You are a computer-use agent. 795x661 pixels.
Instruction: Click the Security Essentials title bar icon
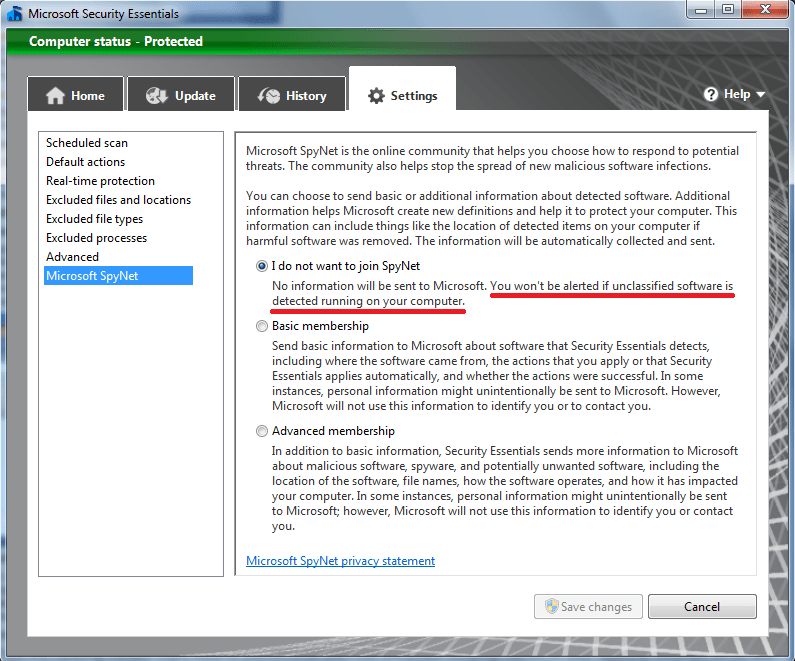(15, 13)
